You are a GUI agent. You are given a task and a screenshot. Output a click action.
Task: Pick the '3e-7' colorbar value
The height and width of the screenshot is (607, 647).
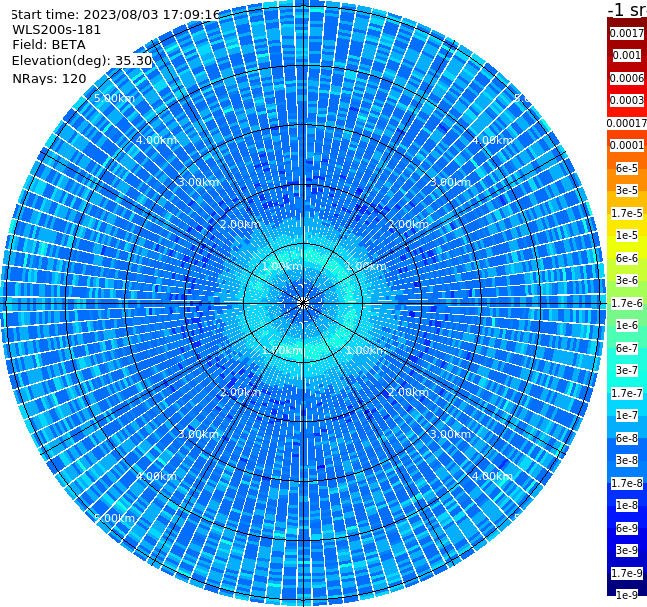(627, 370)
